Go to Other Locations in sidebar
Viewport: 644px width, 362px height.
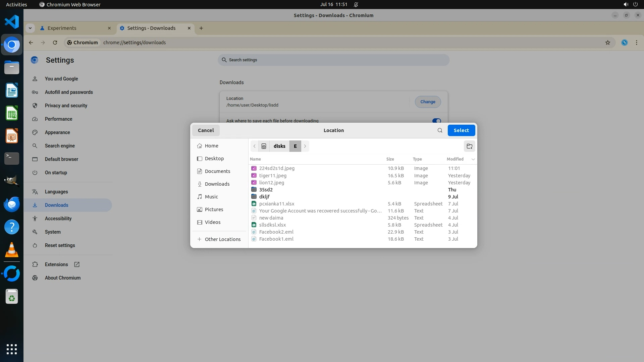click(222, 239)
